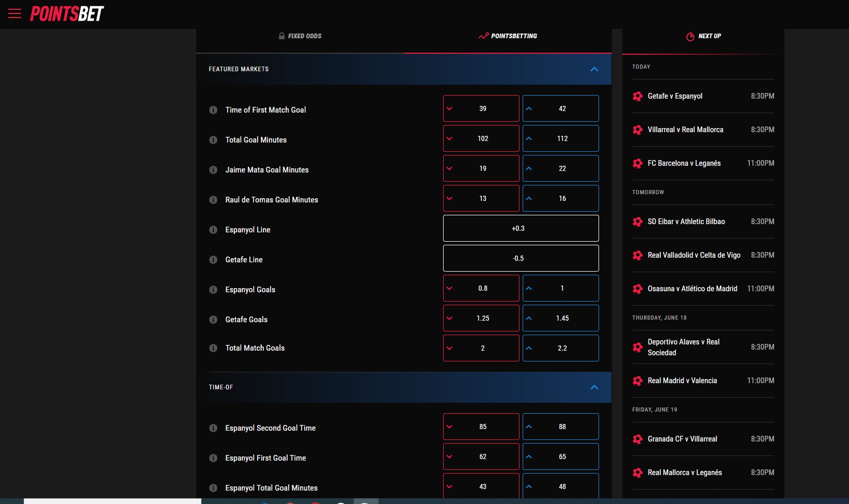The image size is (849, 504).
Task: Click soccer icon beside Osasuna v Atlético de Madrid
Action: (638, 289)
